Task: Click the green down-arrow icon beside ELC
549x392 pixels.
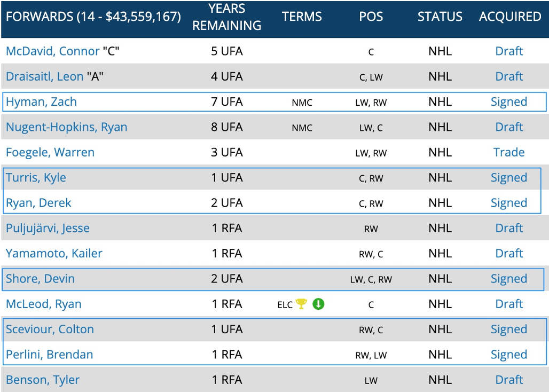Action: pyautogui.click(x=318, y=304)
